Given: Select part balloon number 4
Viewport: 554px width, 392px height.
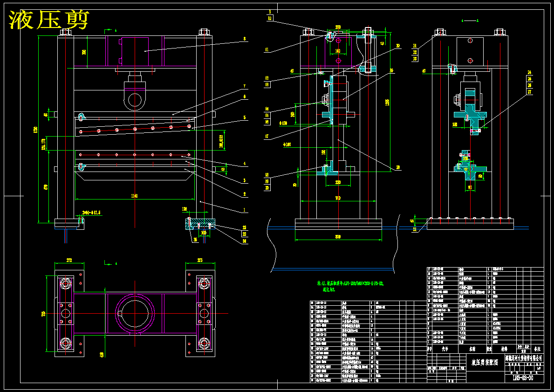Looking at the screenshot, I should [245, 164].
